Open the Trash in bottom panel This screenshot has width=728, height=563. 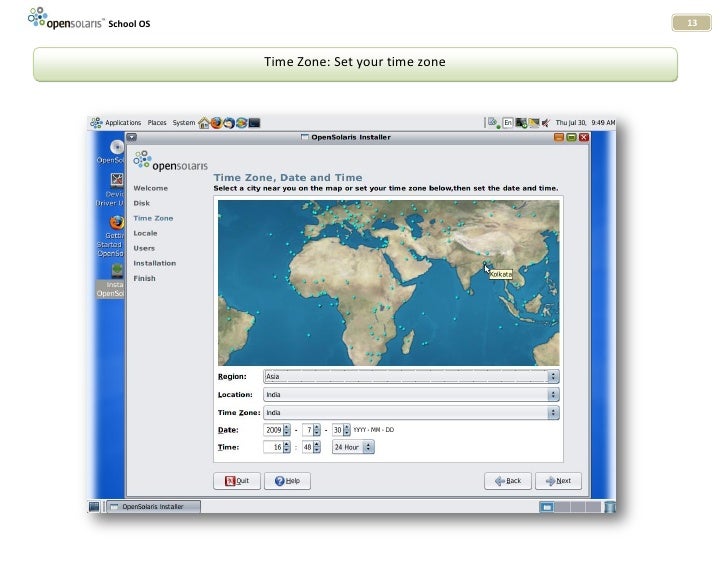(610, 507)
